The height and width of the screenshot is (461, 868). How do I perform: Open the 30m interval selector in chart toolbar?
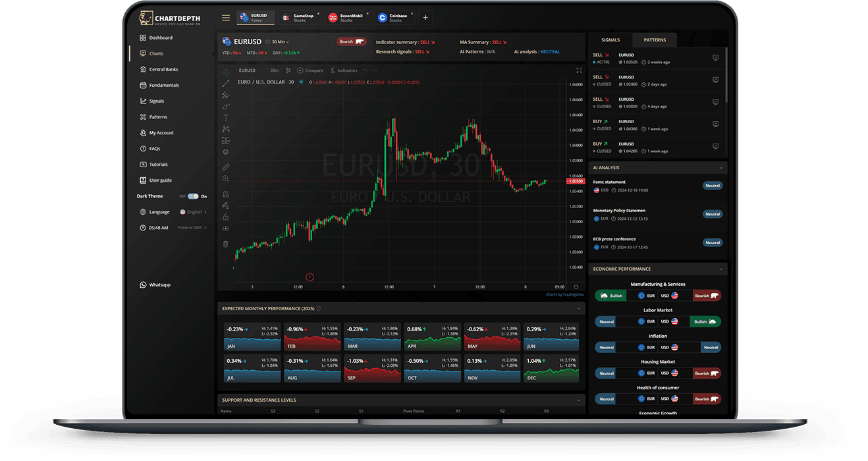(x=274, y=70)
